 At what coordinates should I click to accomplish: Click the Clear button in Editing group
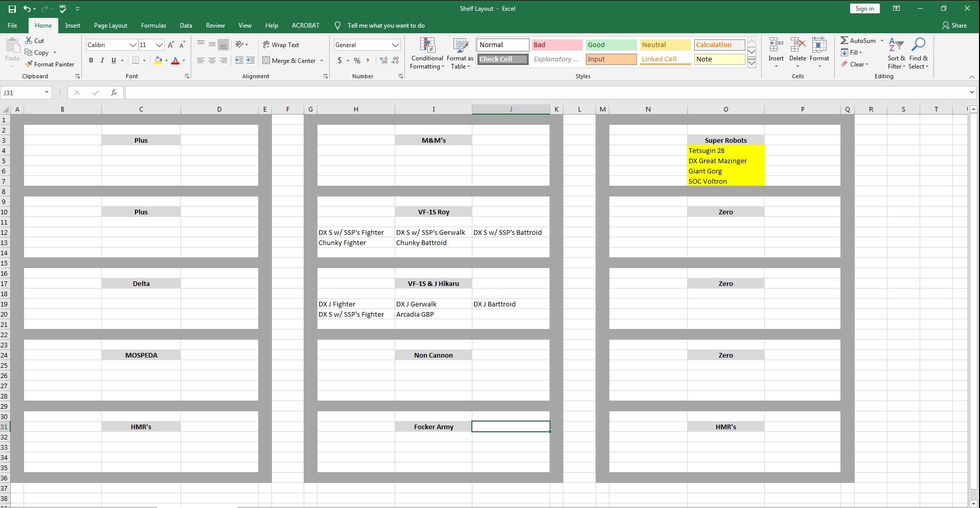click(855, 64)
